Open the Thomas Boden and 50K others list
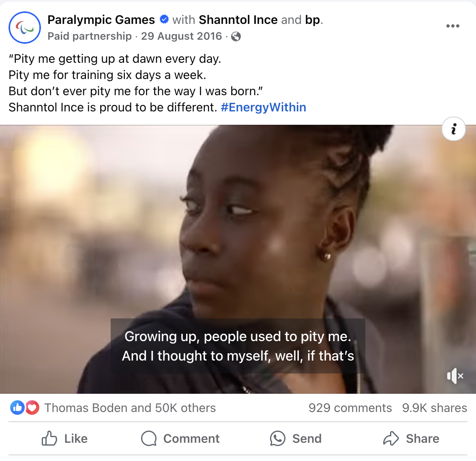 [130, 408]
